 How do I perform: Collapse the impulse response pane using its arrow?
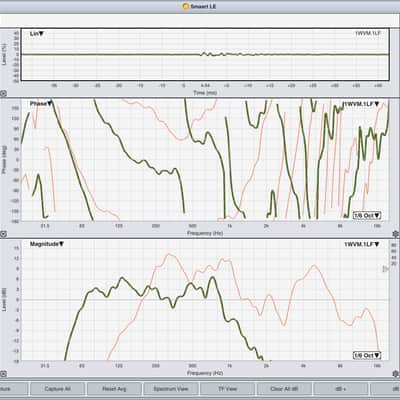click(3, 94)
